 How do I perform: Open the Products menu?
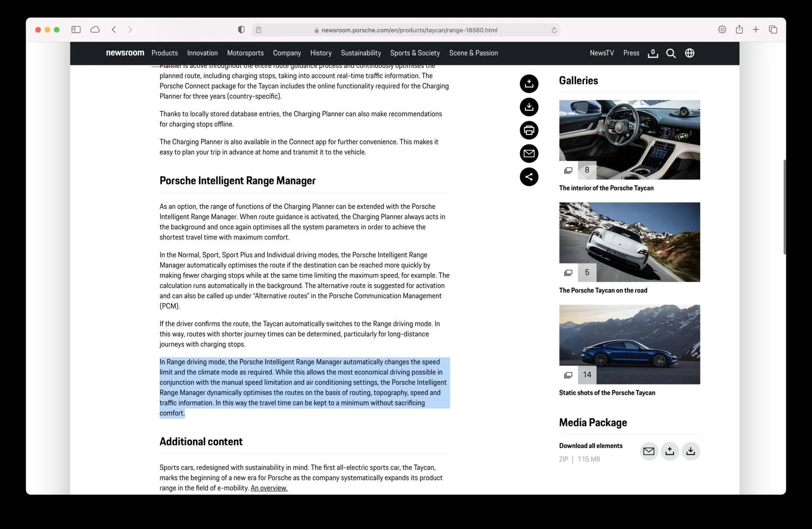click(165, 53)
